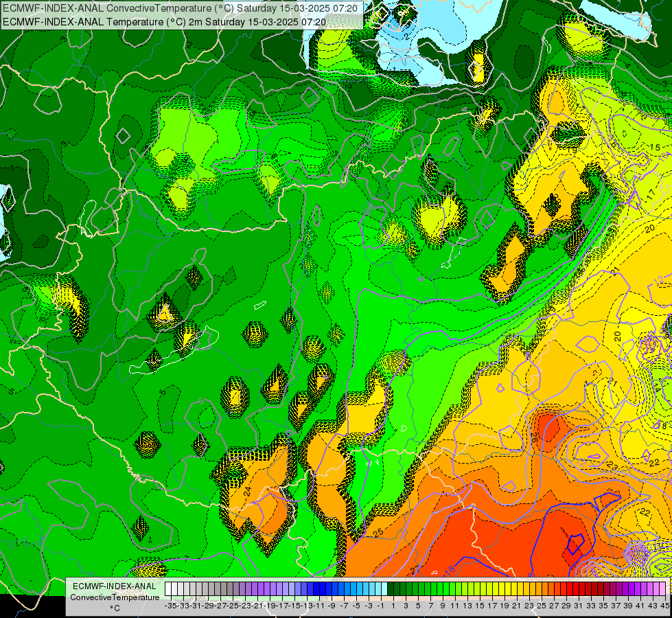Click the 13 tick label in legend
672x618 pixels.
tap(467, 606)
